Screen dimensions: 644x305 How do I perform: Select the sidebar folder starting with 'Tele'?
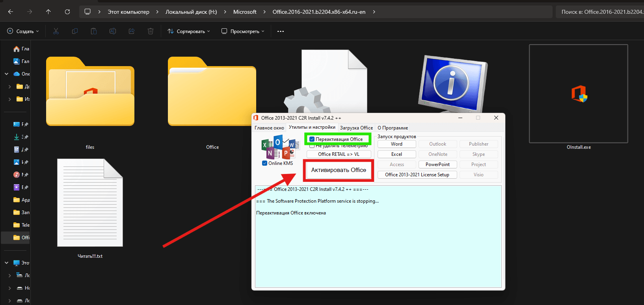tap(21, 225)
